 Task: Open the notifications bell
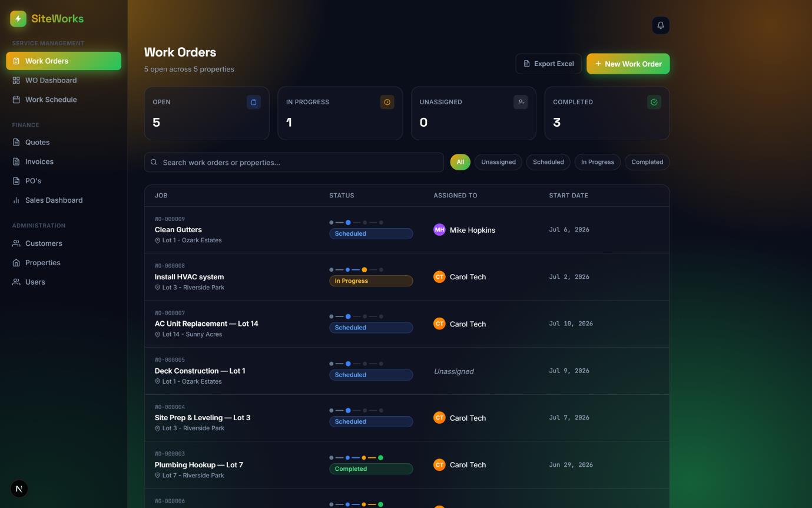coord(661,25)
